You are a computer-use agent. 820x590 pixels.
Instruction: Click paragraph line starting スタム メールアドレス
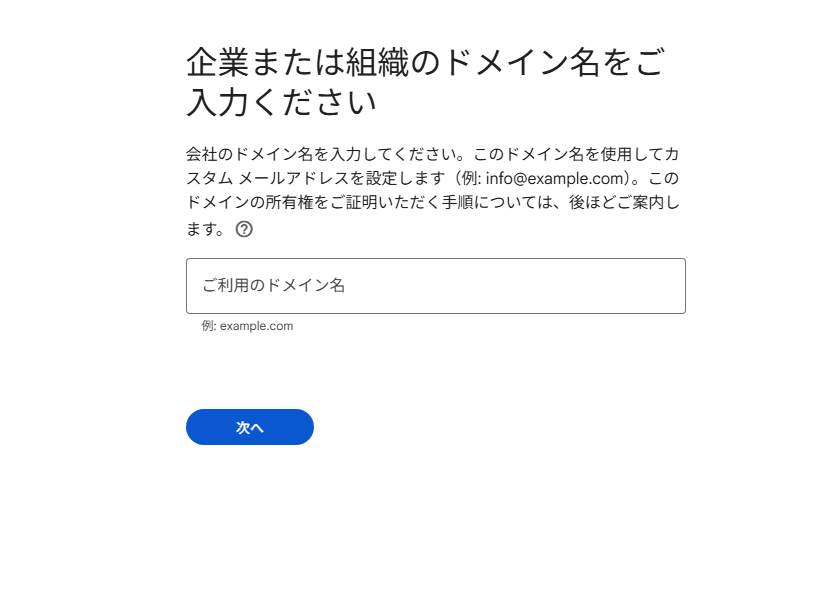[x=432, y=178]
